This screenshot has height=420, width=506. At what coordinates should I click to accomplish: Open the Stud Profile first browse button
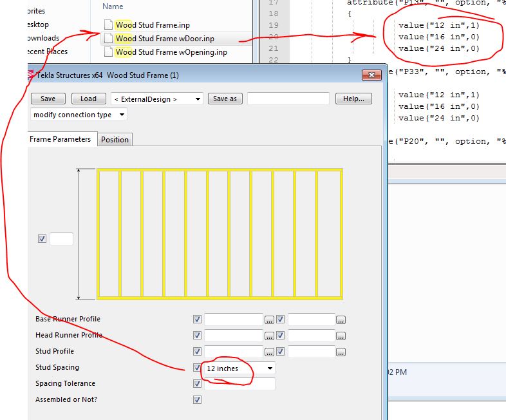tap(270, 352)
